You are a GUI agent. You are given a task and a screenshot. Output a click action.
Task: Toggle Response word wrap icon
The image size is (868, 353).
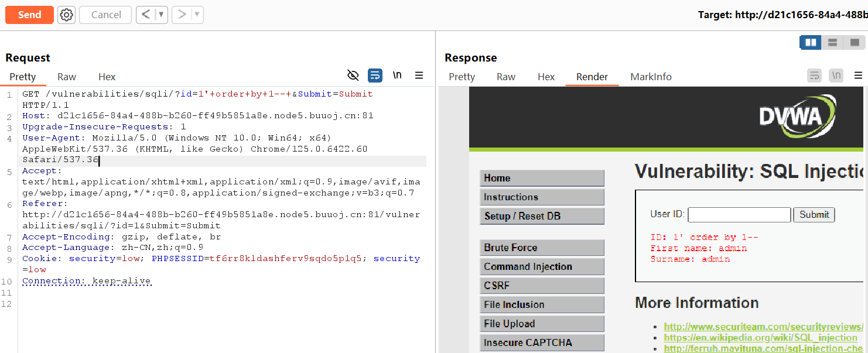[814, 75]
